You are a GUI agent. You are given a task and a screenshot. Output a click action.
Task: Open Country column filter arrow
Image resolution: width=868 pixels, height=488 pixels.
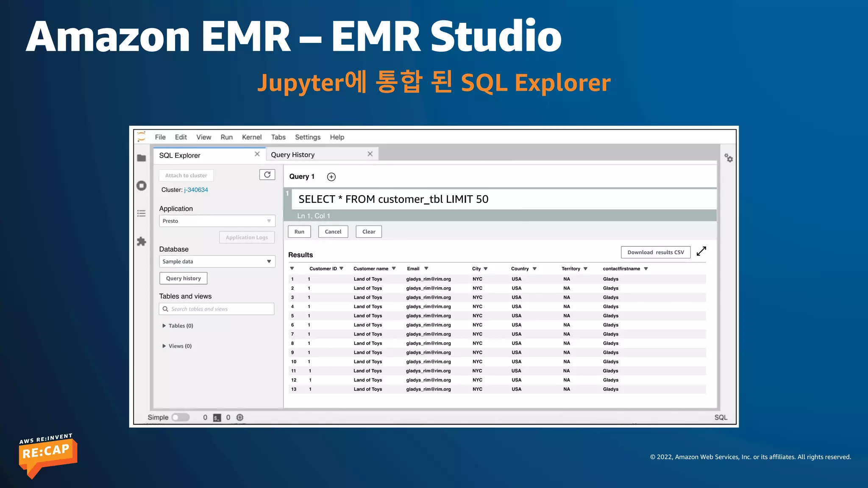[x=534, y=269]
